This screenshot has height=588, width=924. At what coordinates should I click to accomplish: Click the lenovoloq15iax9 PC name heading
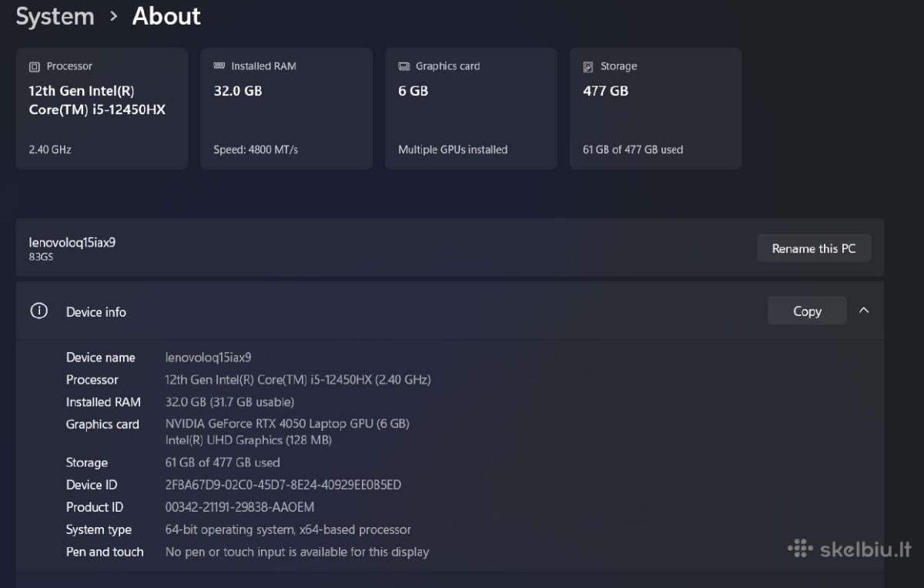click(x=72, y=242)
